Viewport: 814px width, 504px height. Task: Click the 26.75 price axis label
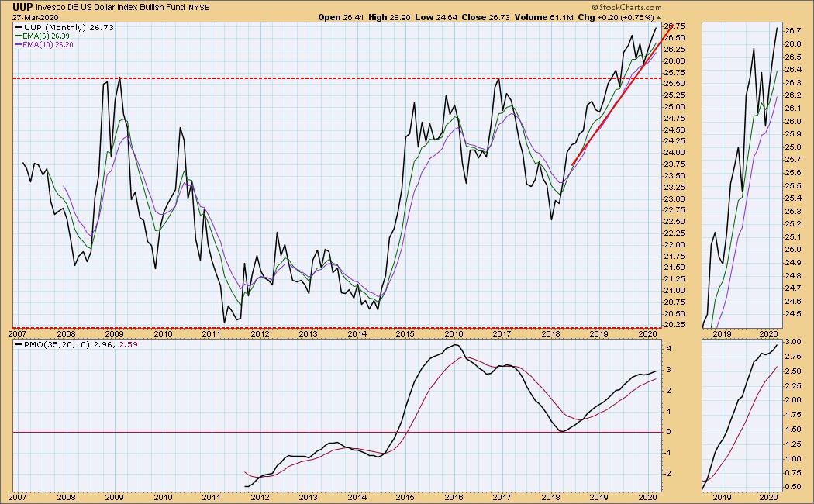click(674, 26)
